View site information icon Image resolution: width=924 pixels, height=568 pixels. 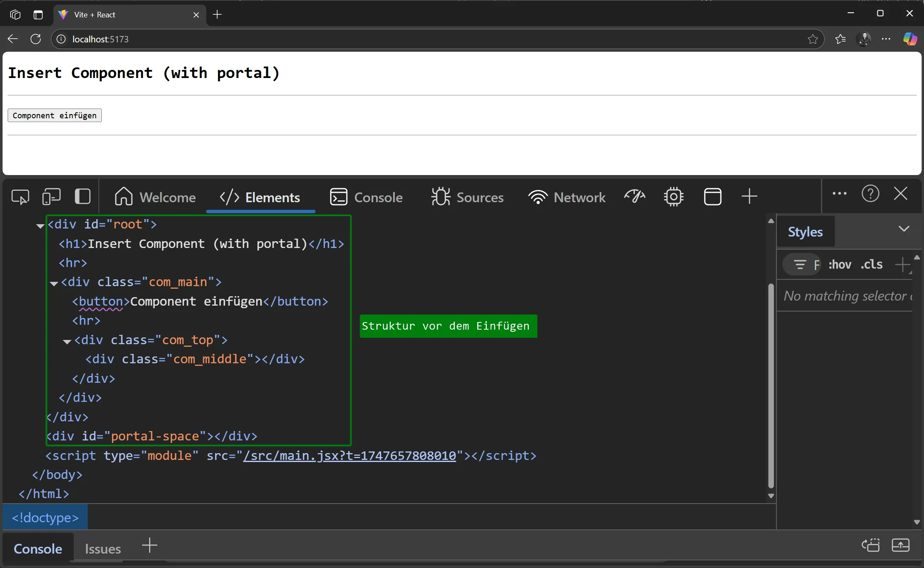61,39
